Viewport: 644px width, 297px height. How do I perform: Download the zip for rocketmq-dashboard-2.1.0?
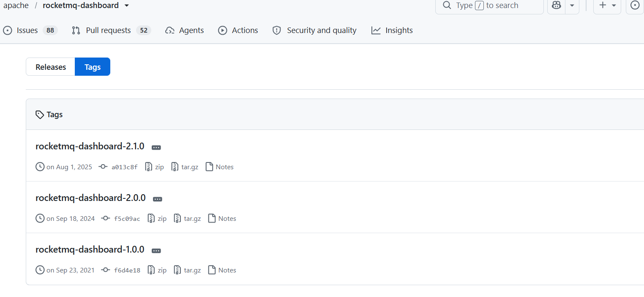pos(154,167)
